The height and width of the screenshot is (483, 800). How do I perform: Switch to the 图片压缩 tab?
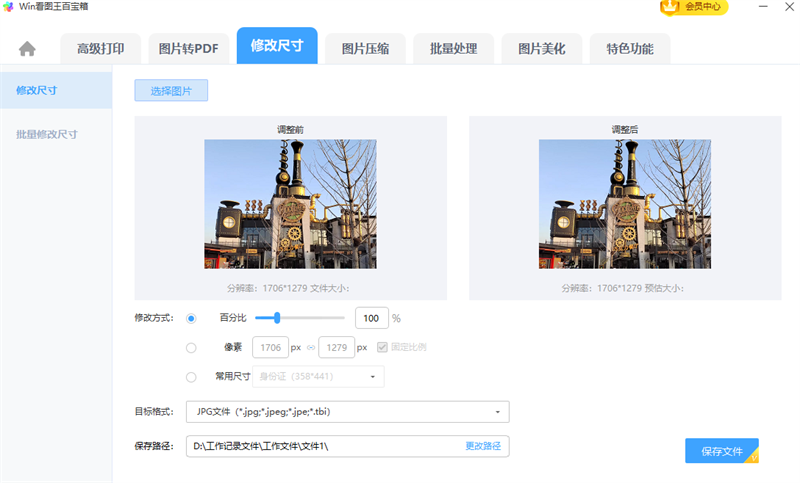365,49
